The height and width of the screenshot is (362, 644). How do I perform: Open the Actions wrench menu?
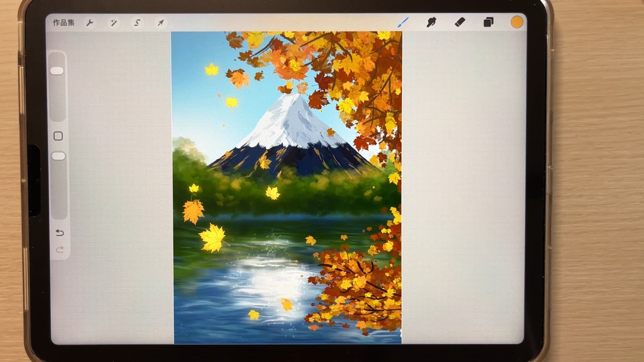90,23
